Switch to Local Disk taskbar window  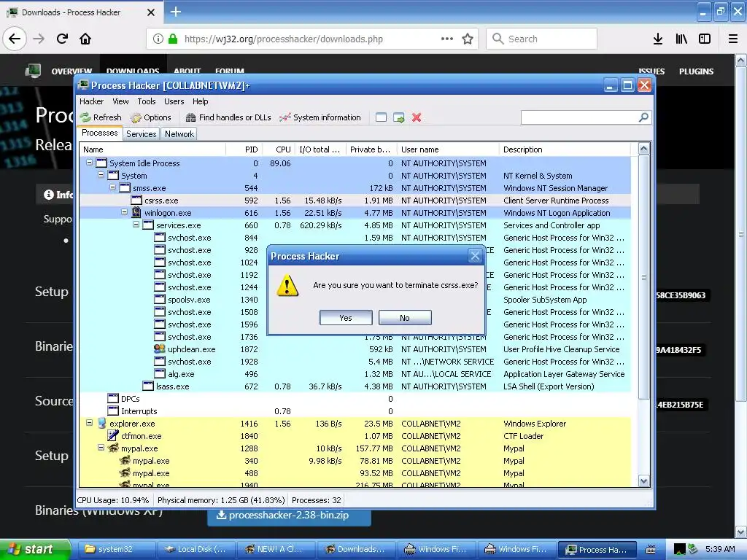pos(196,549)
